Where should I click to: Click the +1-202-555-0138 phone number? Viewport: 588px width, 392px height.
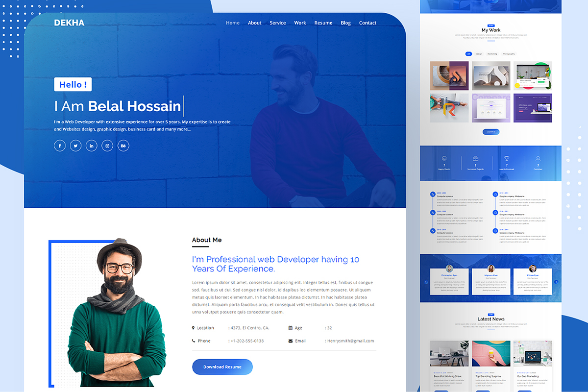coord(247,341)
